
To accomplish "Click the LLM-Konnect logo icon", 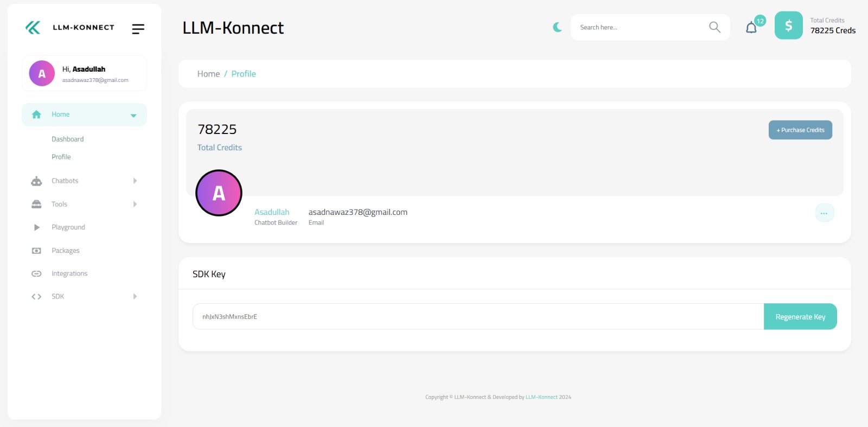I will coord(33,28).
